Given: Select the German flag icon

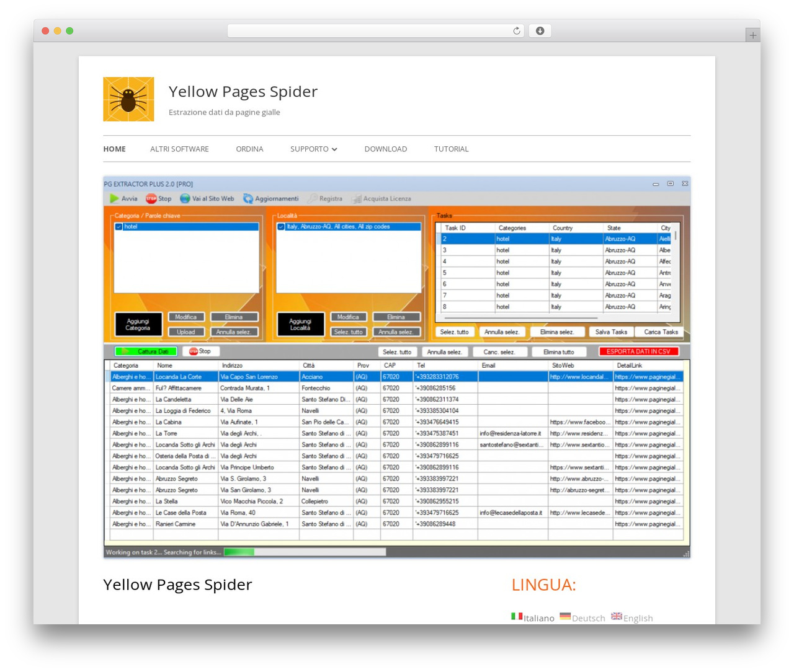Looking at the screenshot, I should [565, 616].
